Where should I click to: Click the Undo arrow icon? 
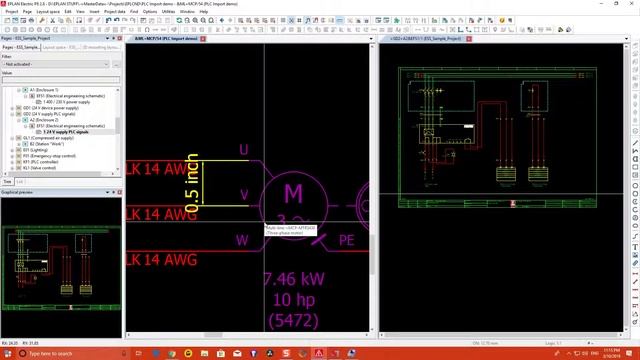click(116, 20)
